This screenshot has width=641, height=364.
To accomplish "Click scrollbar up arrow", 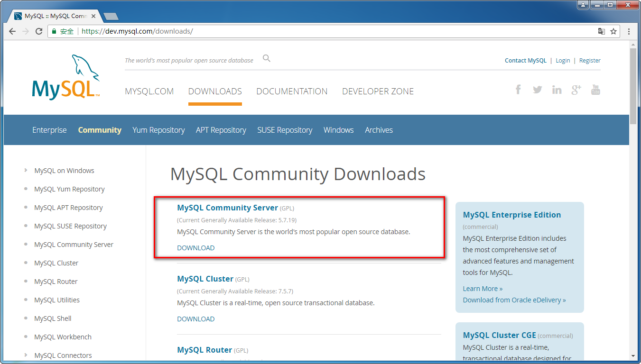I will 633,44.
